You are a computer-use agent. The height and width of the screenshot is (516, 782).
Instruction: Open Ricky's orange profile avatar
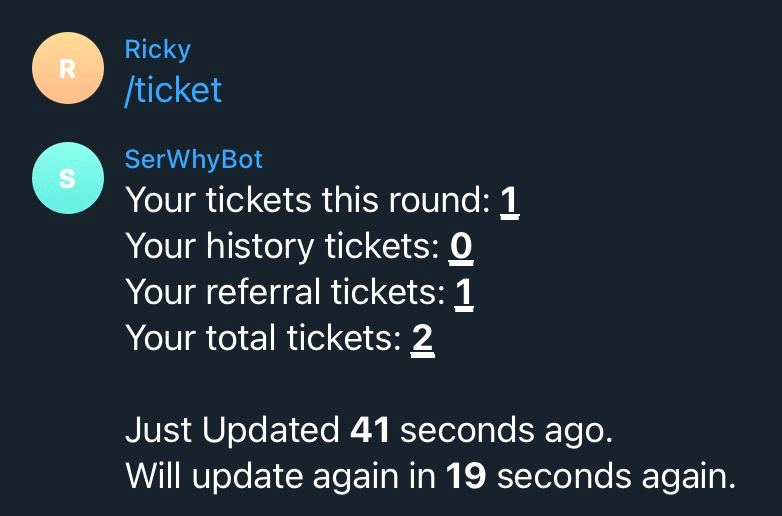68,68
